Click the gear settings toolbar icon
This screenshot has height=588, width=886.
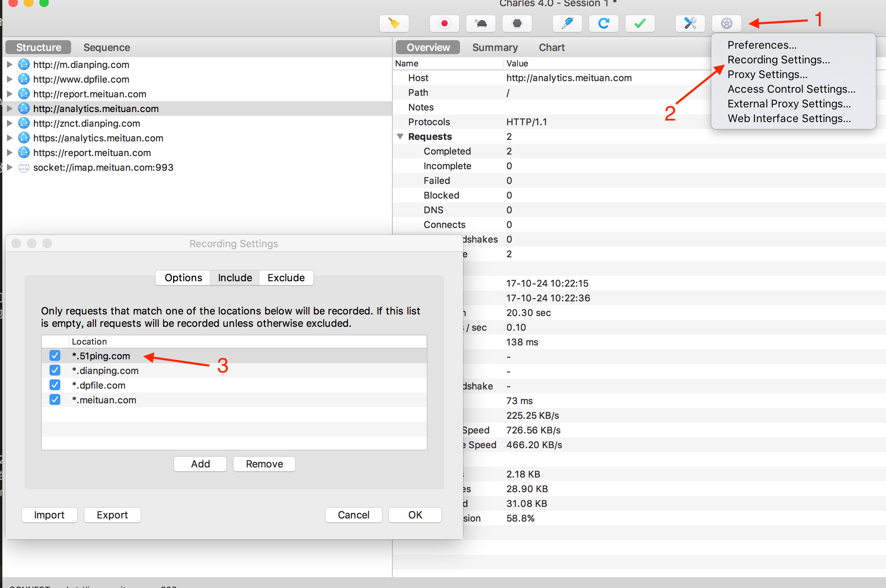tap(726, 24)
